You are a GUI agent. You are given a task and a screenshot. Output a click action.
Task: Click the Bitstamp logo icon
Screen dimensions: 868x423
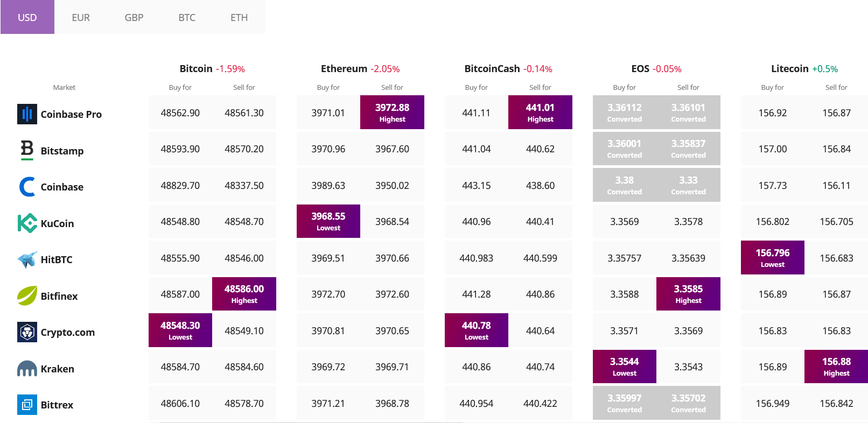pyautogui.click(x=27, y=150)
